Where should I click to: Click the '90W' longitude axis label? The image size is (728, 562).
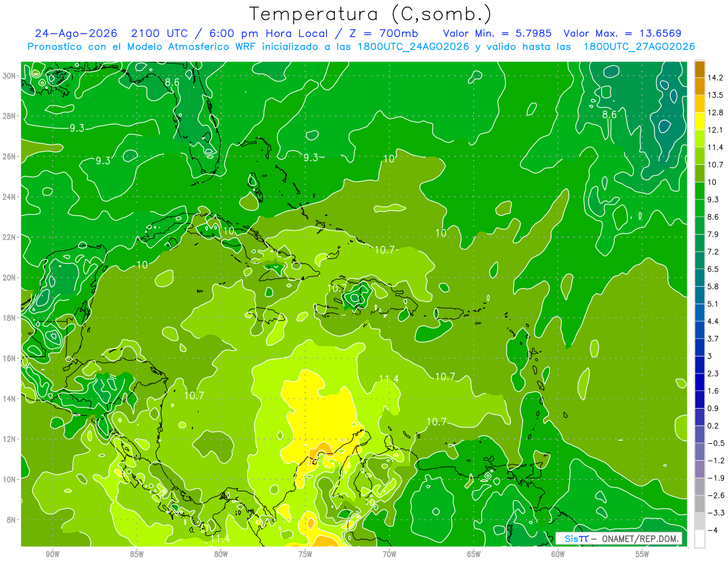(53, 554)
